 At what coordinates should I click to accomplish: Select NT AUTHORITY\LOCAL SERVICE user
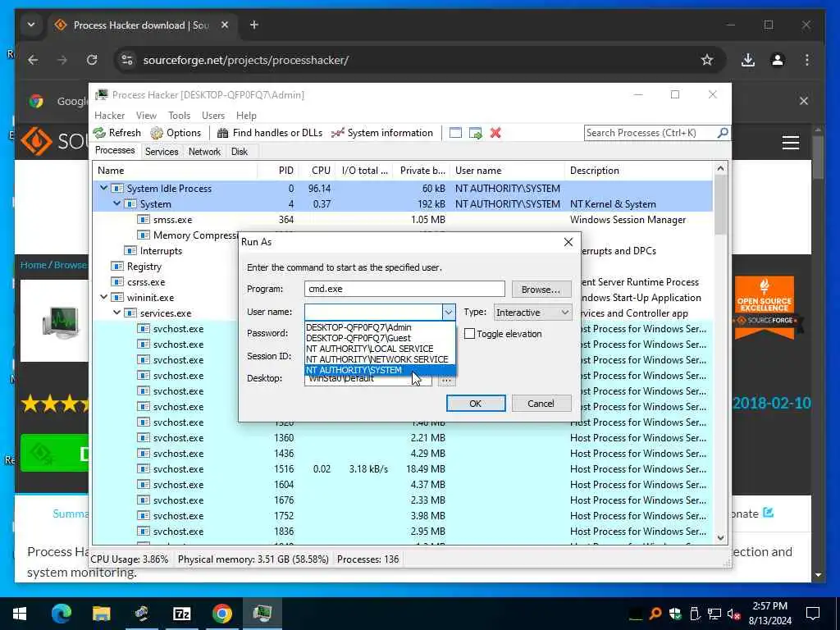point(380,348)
